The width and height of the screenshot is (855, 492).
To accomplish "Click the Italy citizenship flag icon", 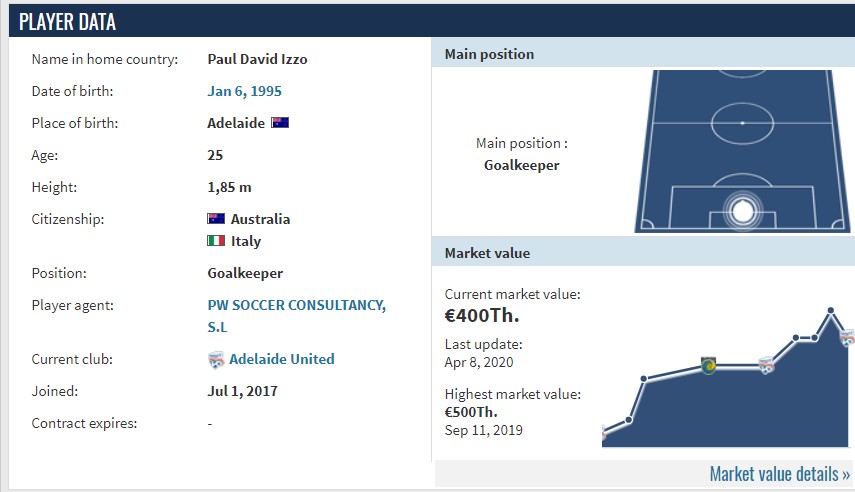I will click(x=216, y=241).
